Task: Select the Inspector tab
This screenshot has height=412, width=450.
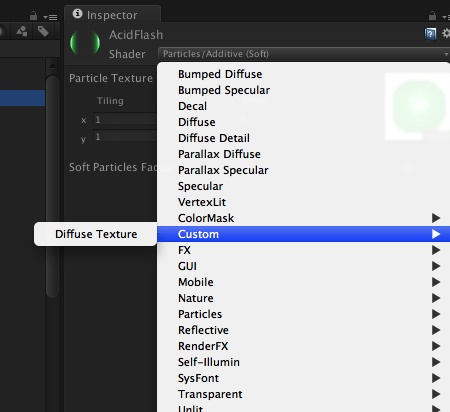Action: coord(112,15)
